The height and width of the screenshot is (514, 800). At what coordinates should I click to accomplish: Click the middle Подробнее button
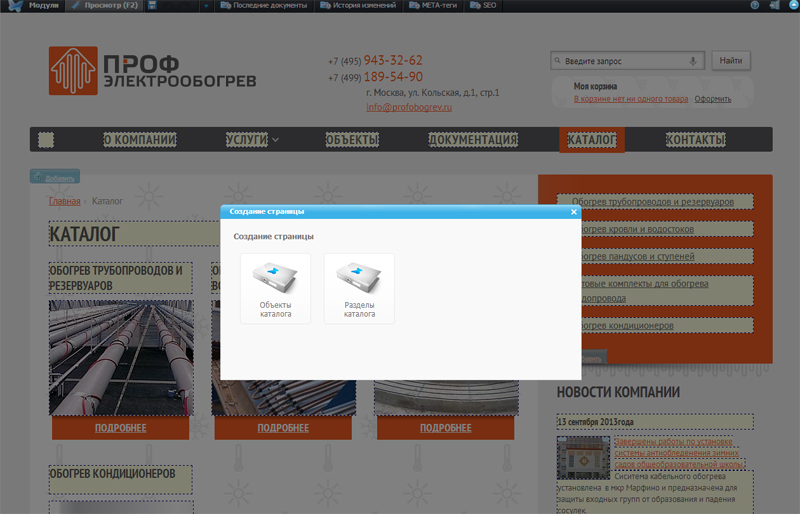coord(283,428)
